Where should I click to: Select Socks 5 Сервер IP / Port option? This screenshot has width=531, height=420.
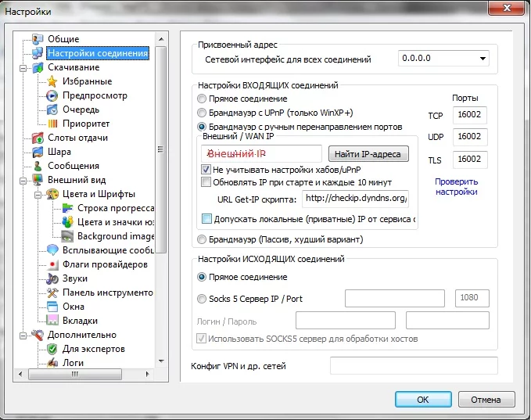coord(202,299)
